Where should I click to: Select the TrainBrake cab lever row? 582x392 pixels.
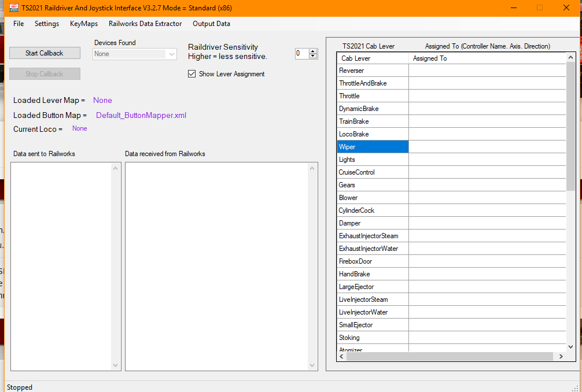(373, 121)
